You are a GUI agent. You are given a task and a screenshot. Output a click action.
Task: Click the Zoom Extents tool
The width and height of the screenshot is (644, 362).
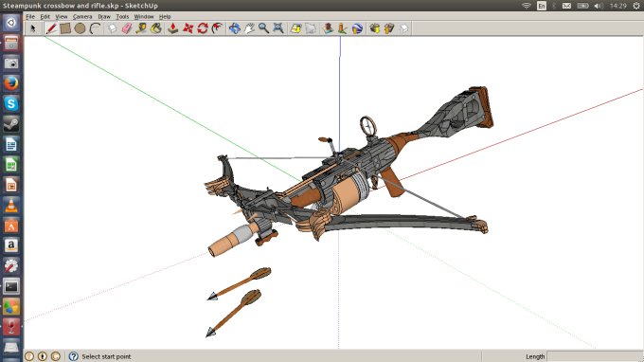pyautogui.click(x=278, y=28)
